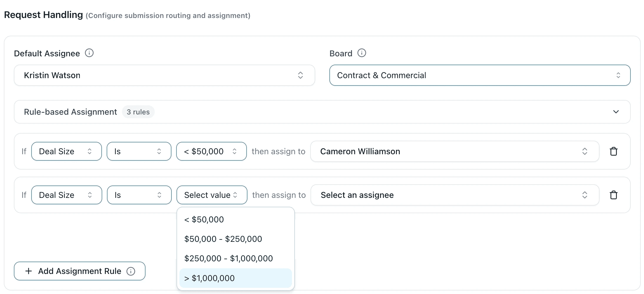Choose the $250,000 - $1,000,000 option
This screenshot has height=294, width=644.
click(x=228, y=258)
